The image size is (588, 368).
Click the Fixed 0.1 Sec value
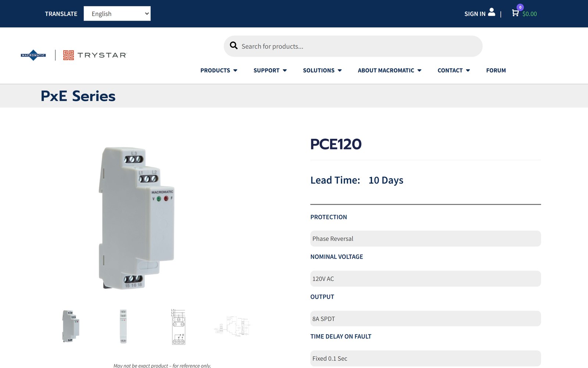pyautogui.click(x=426, y=358)
